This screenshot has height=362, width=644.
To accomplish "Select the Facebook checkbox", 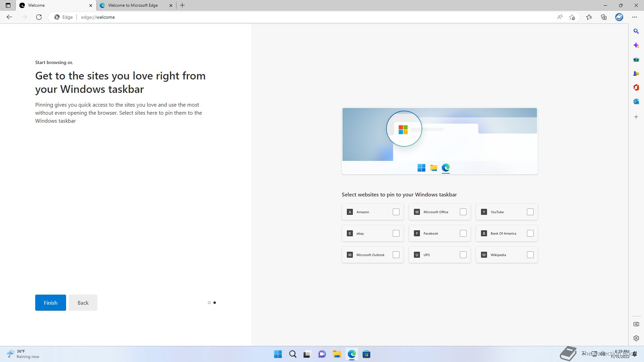I will 463,233.
